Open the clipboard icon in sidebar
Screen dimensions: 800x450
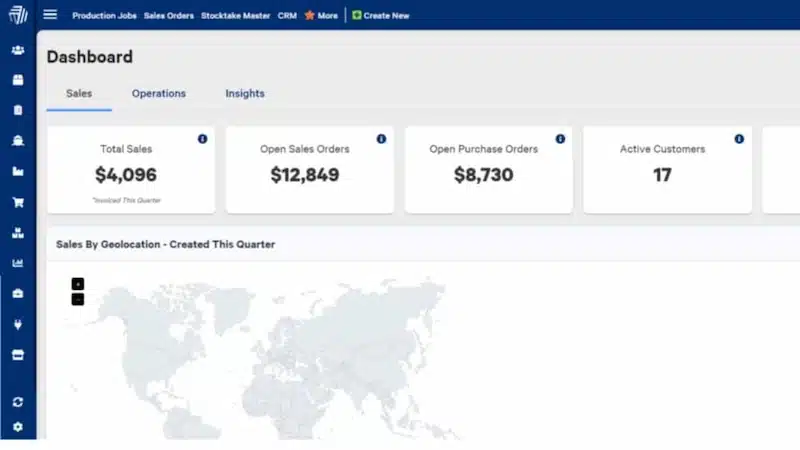(18, 110)
